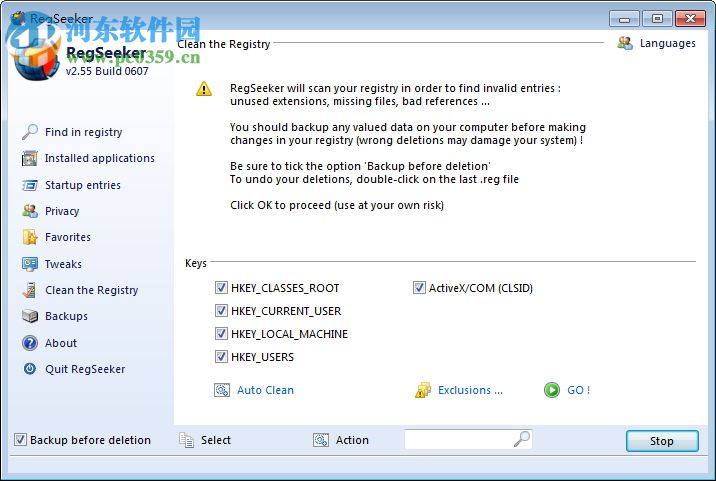The image size is (716, 481).
Task: Click the Clean the Registry broom icon
Action: pos(30,290)
